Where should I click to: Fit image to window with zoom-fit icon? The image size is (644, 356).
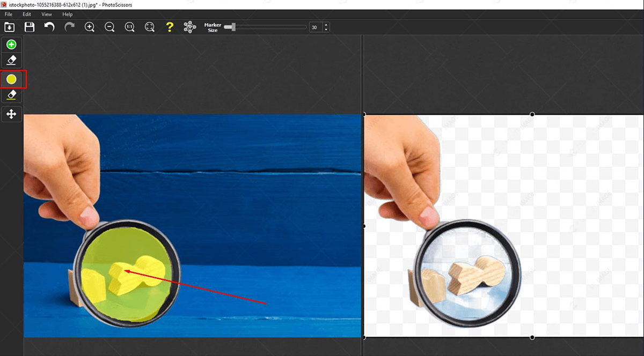pos(150,27)
